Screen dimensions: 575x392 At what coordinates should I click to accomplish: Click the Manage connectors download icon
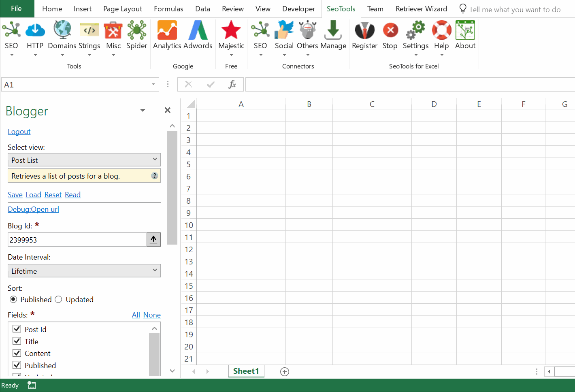coord(333,30)
